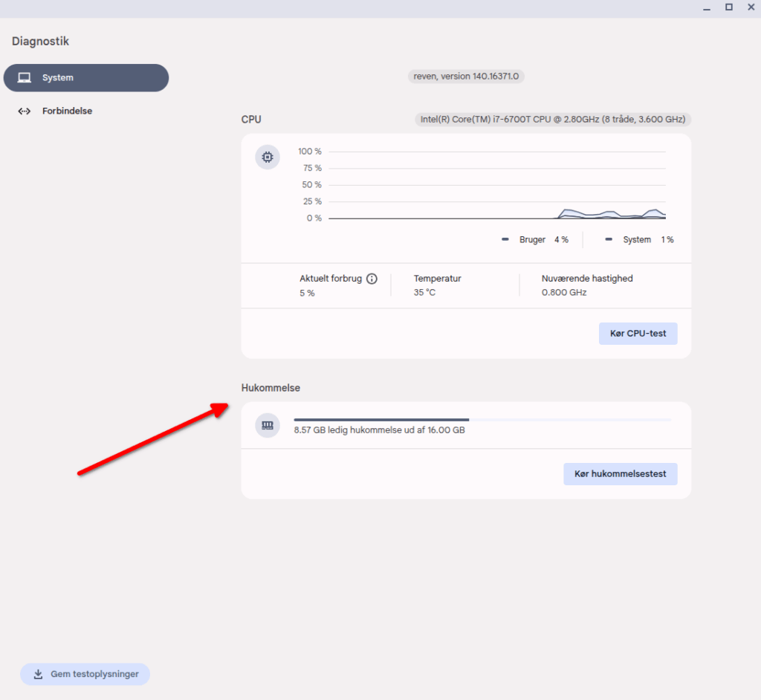Viewport: 761px width, 700px height.
Task: Switch to the Forbindelse section
Action: [x=67, y=111]
